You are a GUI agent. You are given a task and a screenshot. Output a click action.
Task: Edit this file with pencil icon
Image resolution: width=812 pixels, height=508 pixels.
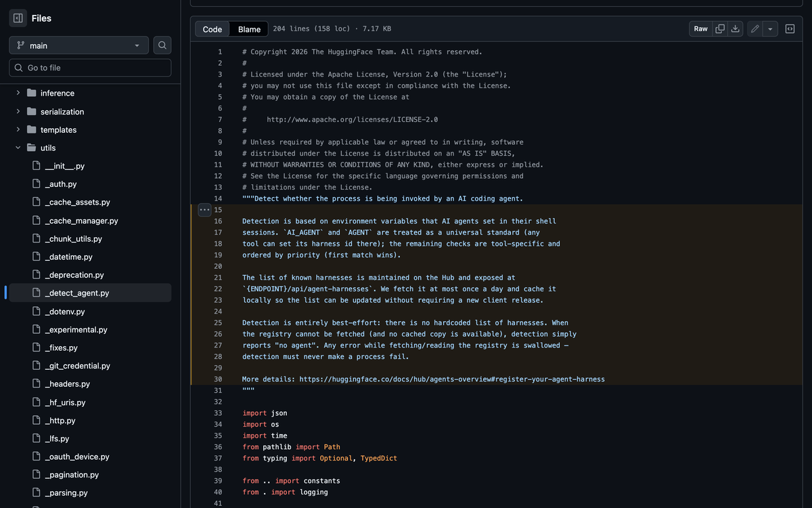point(755,28)
